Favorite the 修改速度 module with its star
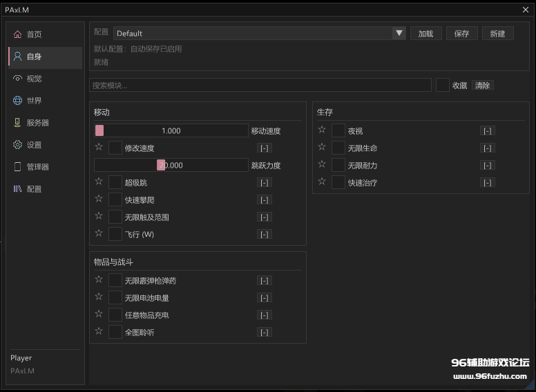The image size is (536, 392). point(99,147)
